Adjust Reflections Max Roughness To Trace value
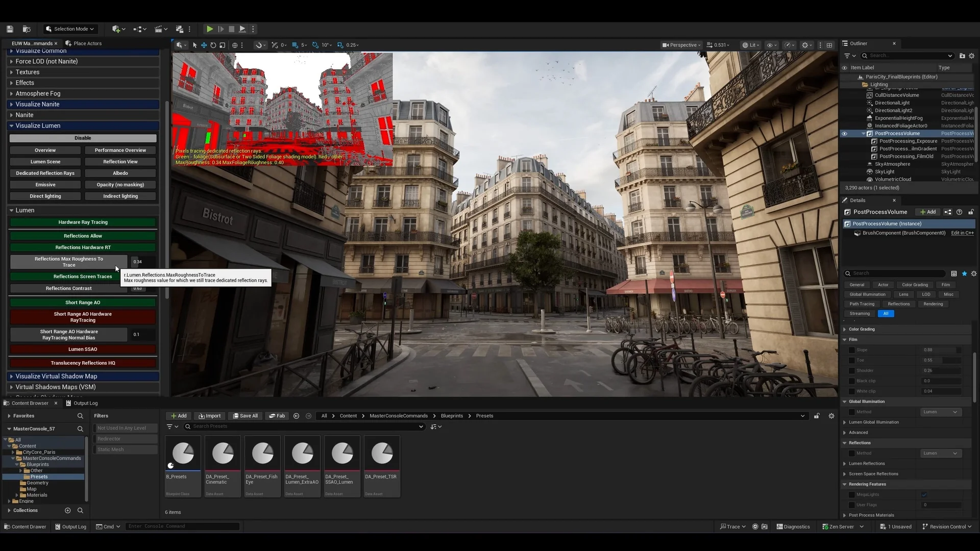This screenshot has width=980, height=551. point(138,262)
